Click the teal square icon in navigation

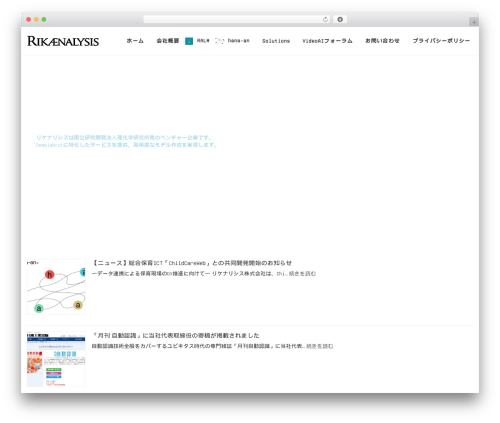(189, 41)
